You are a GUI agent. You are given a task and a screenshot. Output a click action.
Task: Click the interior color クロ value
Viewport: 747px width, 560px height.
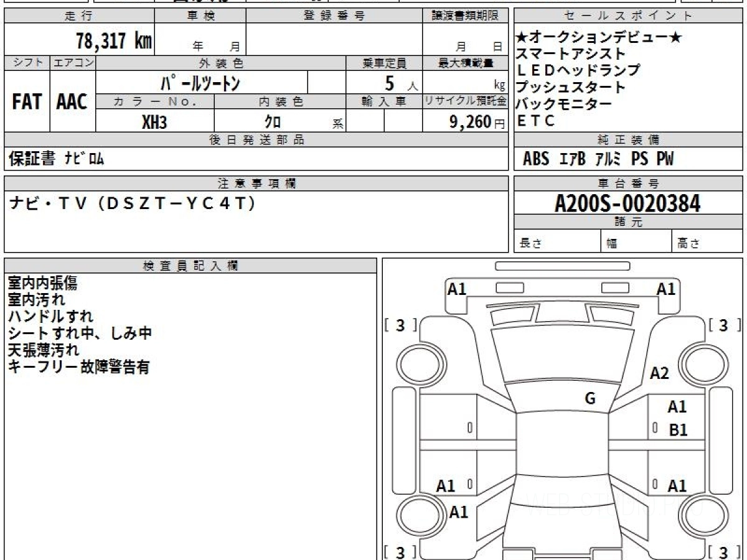(272, 122)
